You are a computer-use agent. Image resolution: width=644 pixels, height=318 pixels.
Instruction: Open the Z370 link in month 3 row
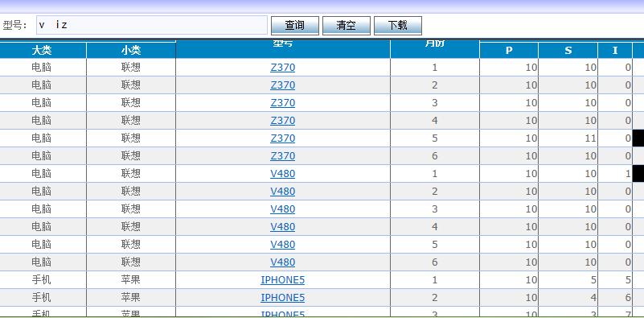click(x=282, y=103)
